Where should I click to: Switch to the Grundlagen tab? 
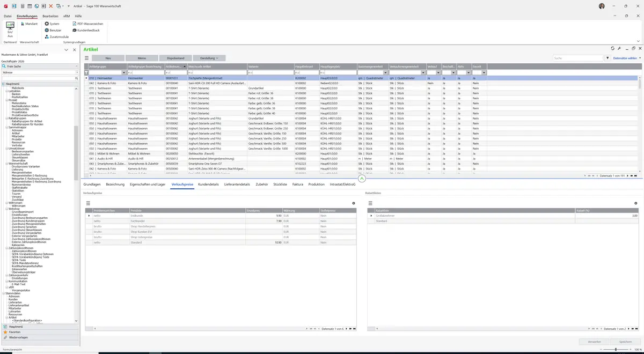[x=92, y=184]
